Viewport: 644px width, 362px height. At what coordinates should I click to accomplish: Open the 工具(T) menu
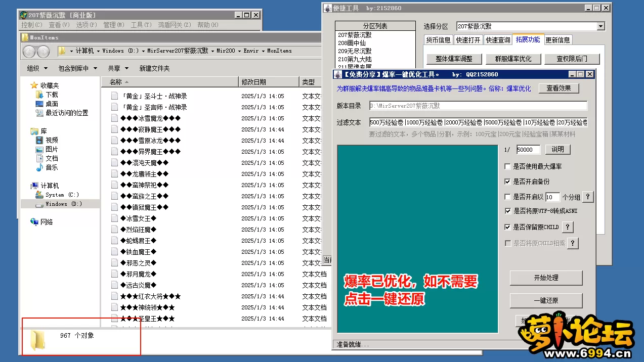click(x=141, y=25)
